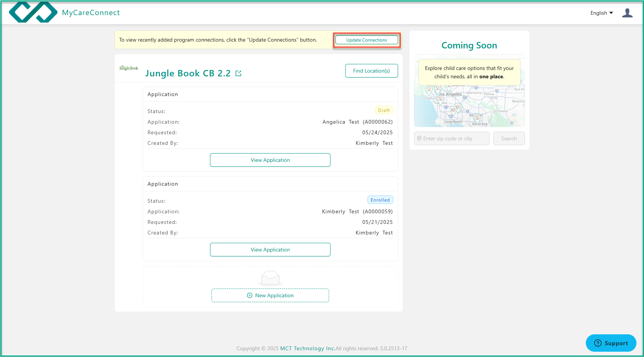644x357 pixels.
Task: Open the user profile icon
Action: (627, 13)
